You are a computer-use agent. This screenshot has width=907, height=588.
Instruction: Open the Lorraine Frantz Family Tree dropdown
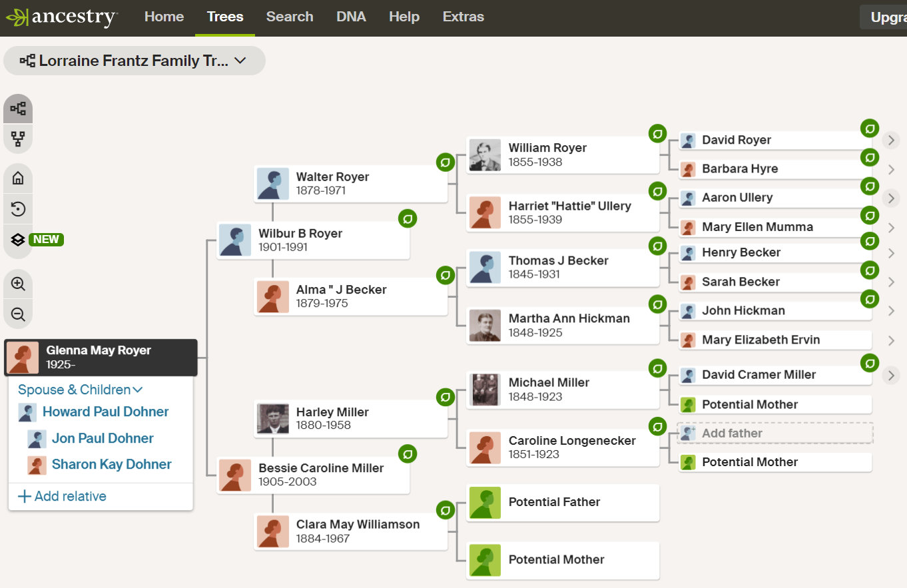[135, 61]
